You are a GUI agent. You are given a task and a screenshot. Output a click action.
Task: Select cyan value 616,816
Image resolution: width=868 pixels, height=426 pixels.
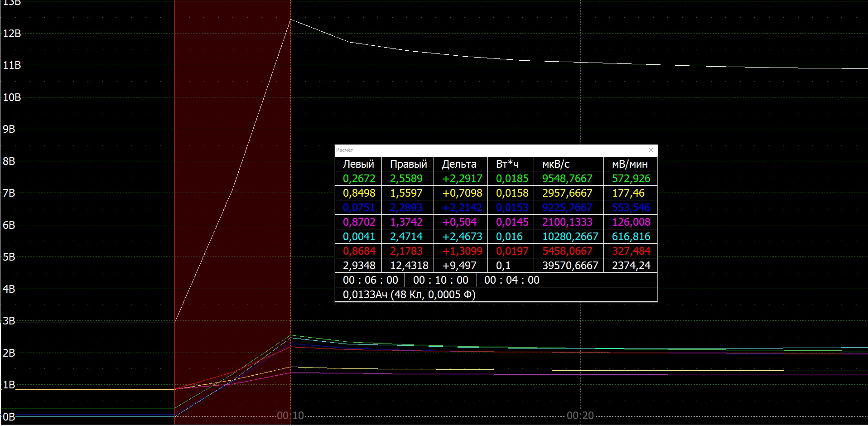pos(631,237)
